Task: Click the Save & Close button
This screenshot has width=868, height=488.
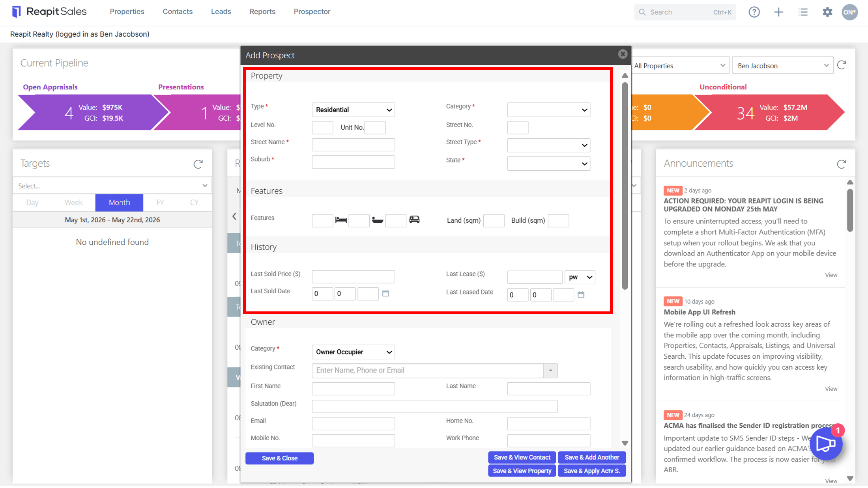Action: (279, 458)
